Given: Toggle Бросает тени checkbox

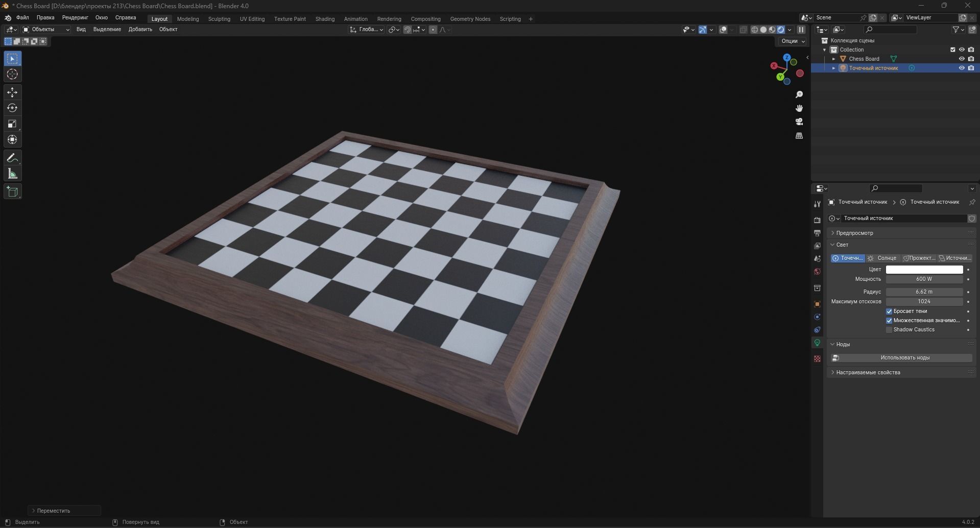Looking at the screenshot, I should 889,311.
